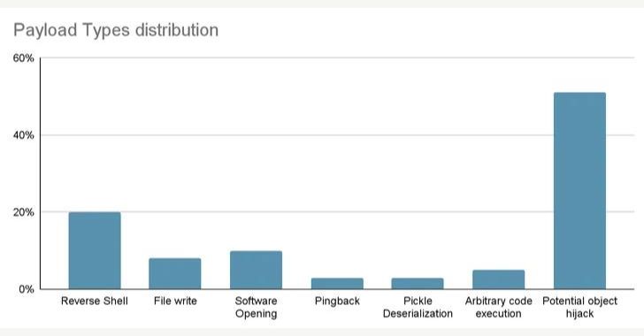Click the 40% horizontal gridline
Viewport: 644px width, 336px height.
[x=337, y=135]
